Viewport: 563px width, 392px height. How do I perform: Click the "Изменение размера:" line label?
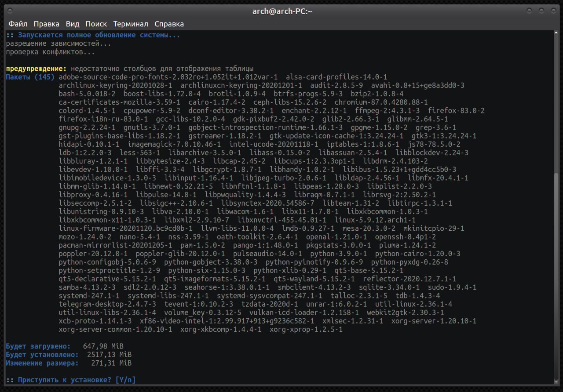coord(42,363)
